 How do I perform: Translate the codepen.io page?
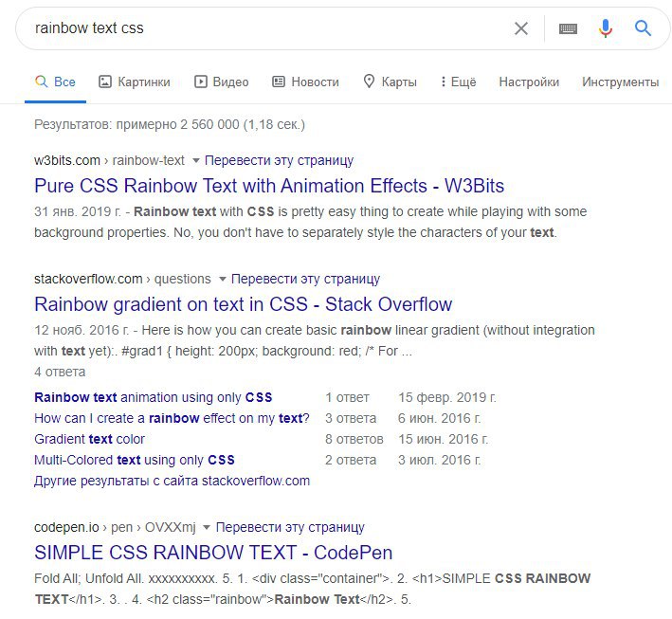coord(290,527)
